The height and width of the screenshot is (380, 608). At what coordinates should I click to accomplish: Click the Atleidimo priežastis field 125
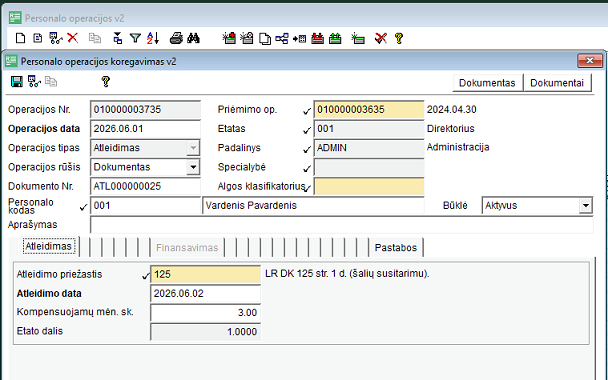(x=206, y=274)
